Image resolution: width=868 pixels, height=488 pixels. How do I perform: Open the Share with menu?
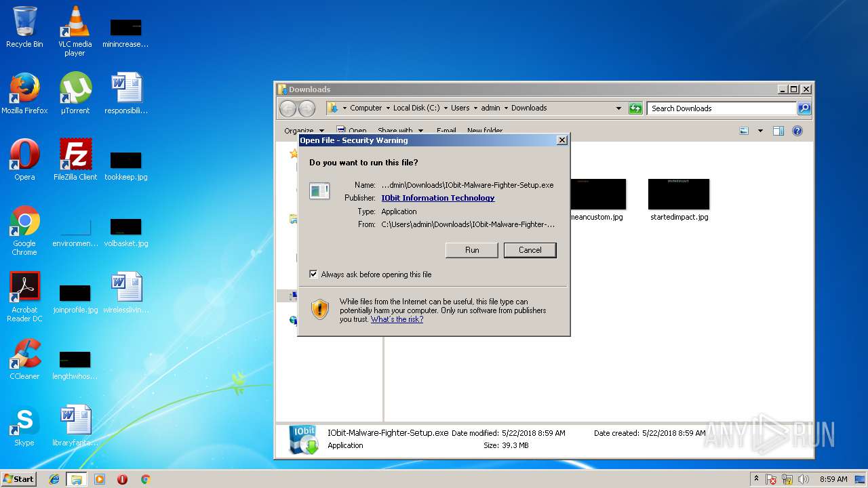400,131
